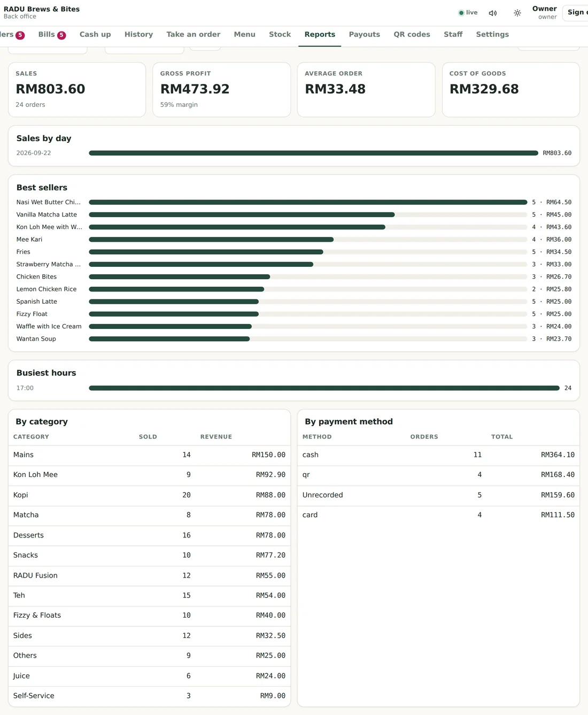Select the Matcha category row
Image resolution: width=588 pixels, height=715 pixels.
(149, 515)
